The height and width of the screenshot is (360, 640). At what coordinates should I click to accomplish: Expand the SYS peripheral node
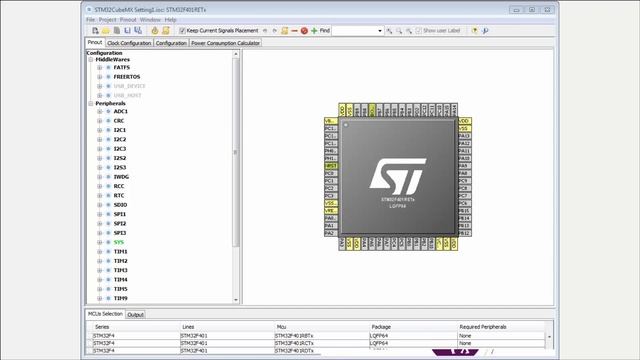[x=100, y=242]
